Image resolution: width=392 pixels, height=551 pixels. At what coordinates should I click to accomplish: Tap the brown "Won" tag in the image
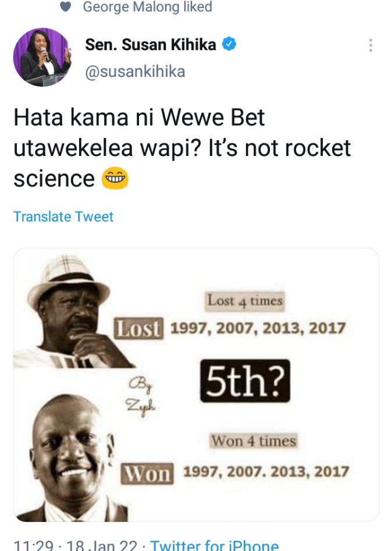[x=147, y=474]
